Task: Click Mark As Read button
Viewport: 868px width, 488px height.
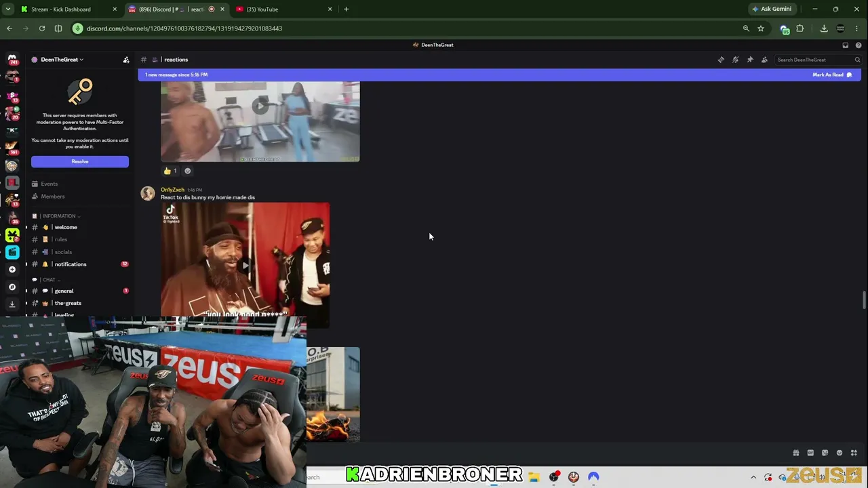Action: click(x=832, y=75)
